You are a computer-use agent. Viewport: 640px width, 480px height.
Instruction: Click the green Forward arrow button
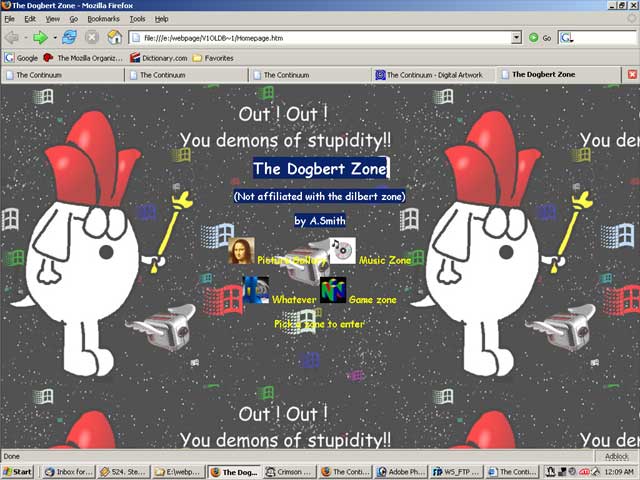click(x=40, y=37)
